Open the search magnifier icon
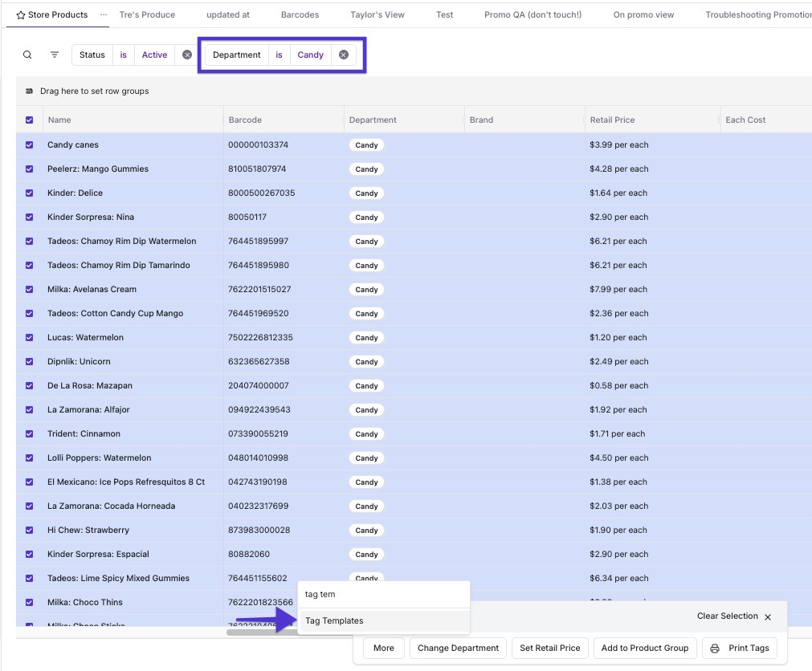812x671 pixels. [x=27, y=55]
